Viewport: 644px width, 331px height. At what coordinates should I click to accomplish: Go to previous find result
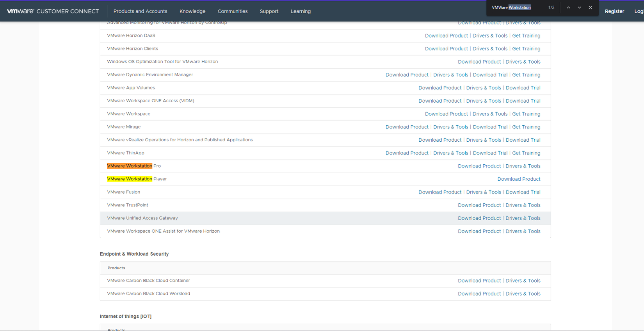pyautogui.click(x=568, y=7)
